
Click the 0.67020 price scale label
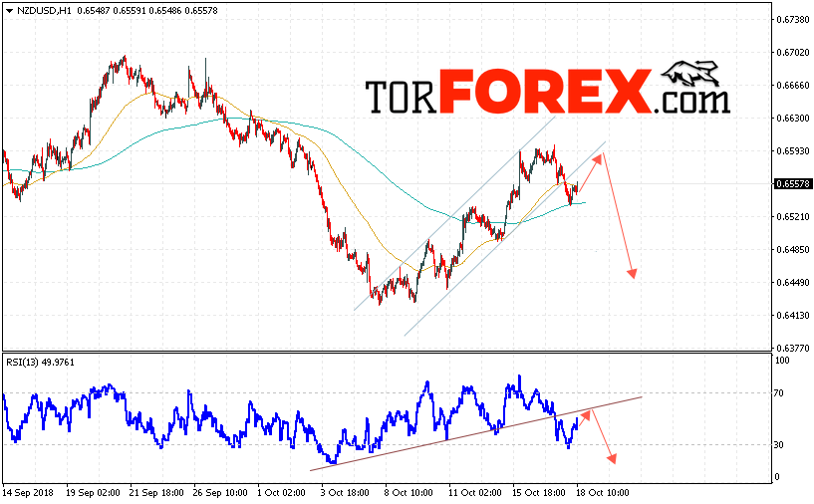tap(792, 53)
